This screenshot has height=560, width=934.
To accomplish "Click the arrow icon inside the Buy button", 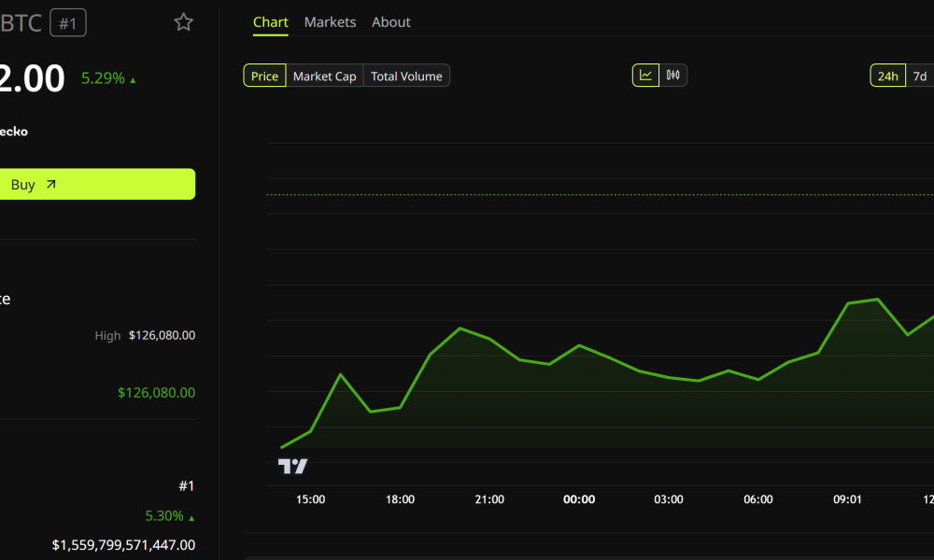I will click(x=52, y=184).
